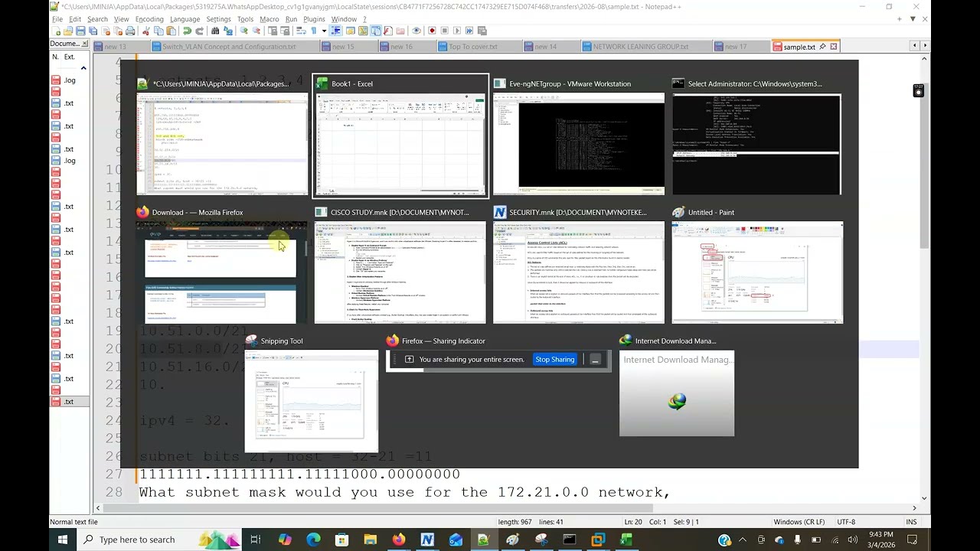Toggle Monitoring eye icon
The height and width of the screenshot is (551, 980).
click(416, 31)
